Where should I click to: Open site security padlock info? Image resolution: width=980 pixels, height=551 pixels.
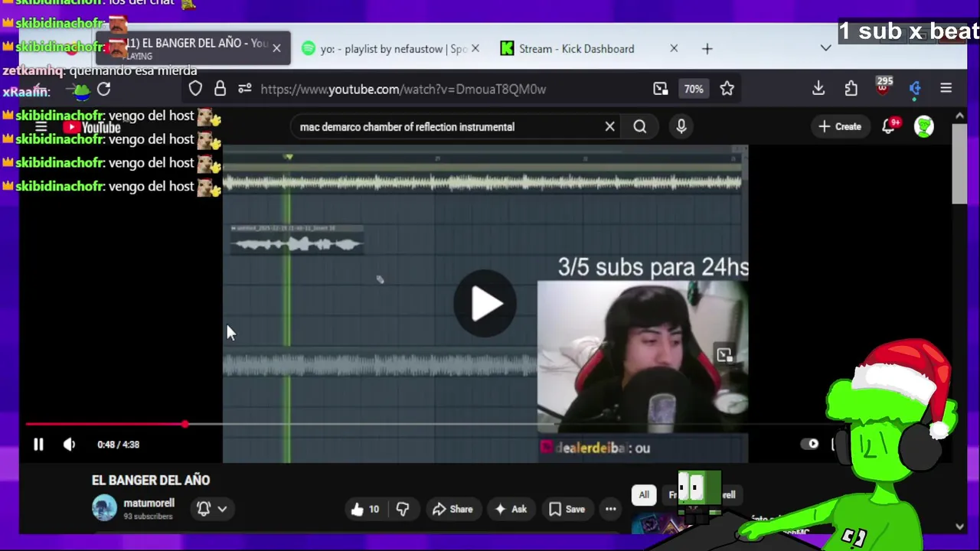click(x=220, y=89)
